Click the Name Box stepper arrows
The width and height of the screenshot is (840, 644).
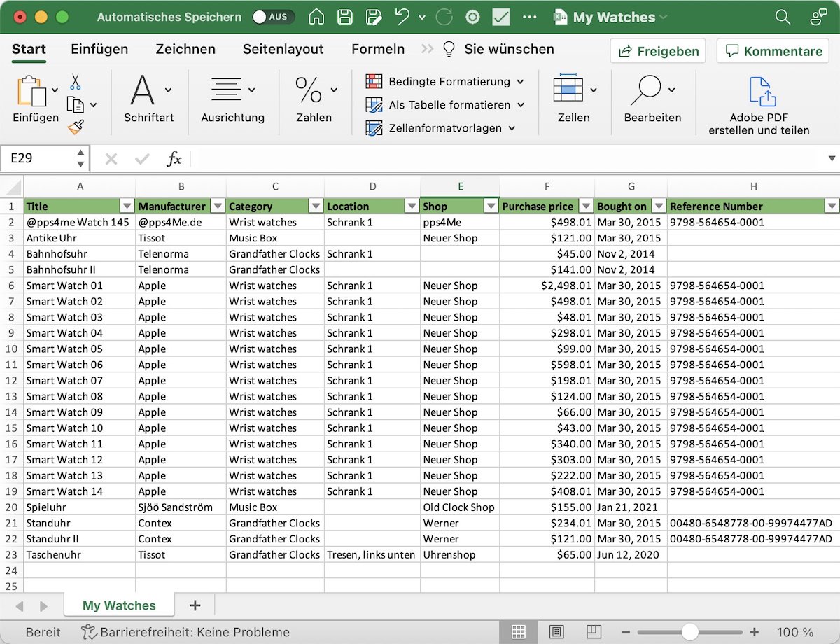(x=80, y=158)
